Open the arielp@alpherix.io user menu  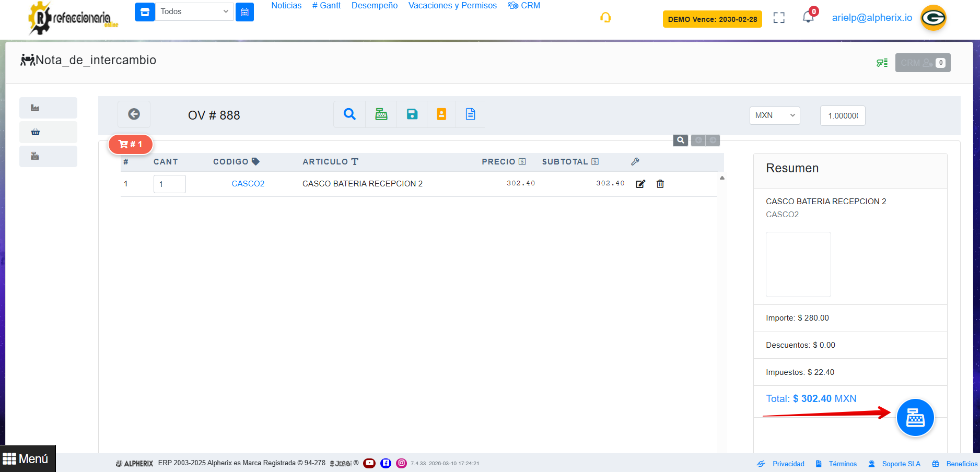point(872,18)
